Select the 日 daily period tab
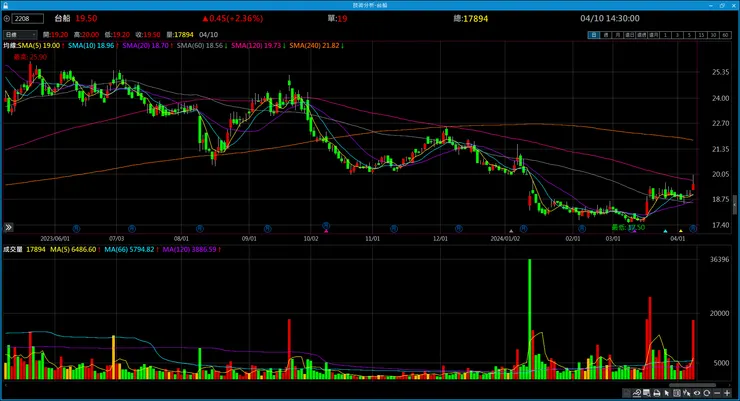740x401 pixels. pos(593,35)
